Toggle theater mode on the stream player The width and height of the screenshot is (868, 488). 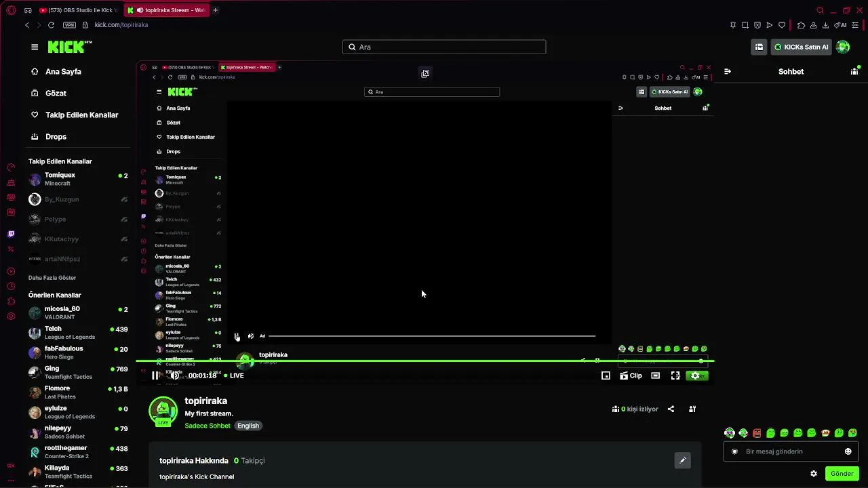tap(656, 375)
